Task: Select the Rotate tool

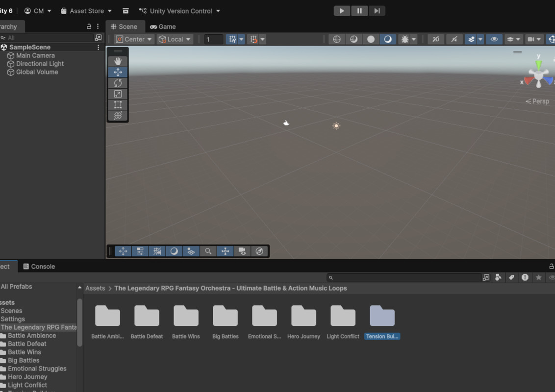Action: click(118, 83)
